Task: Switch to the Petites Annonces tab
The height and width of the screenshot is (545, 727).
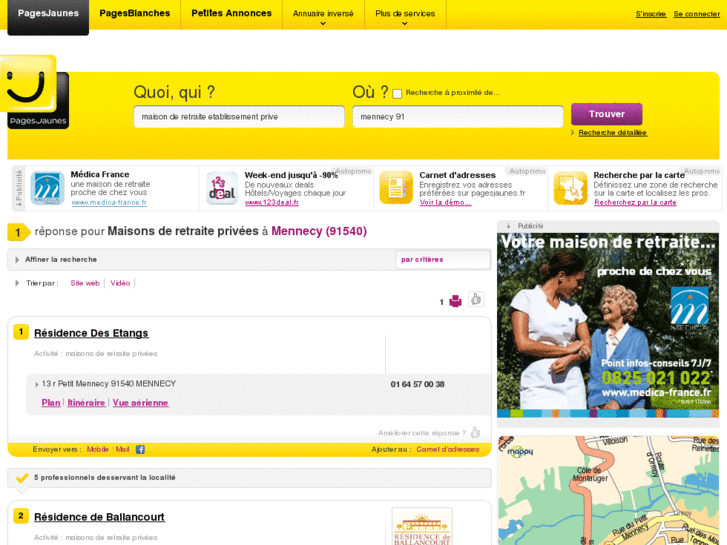Action: point(231,13)
